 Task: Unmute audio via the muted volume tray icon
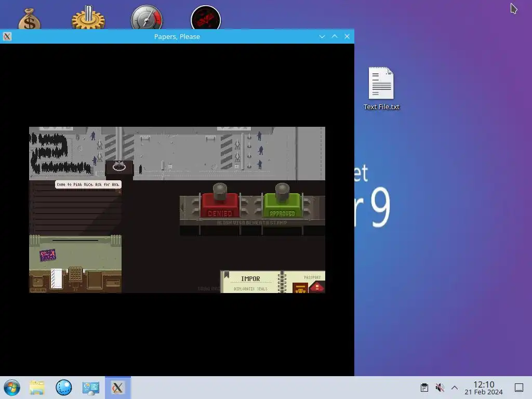click(x=440, y=388)
